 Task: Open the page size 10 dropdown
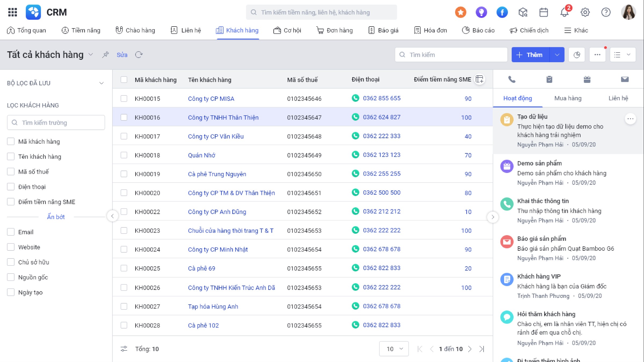(394, 349)
